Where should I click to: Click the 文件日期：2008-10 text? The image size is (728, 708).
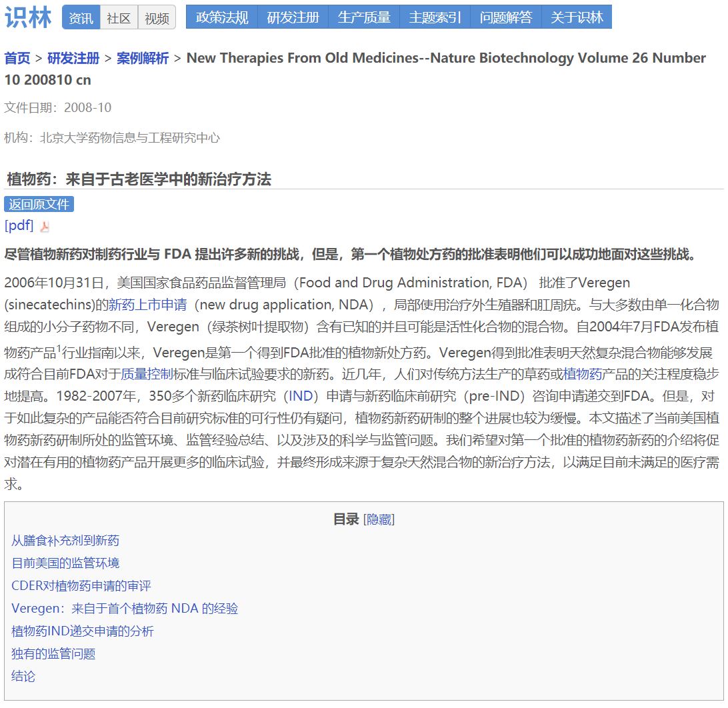[58, 108]
